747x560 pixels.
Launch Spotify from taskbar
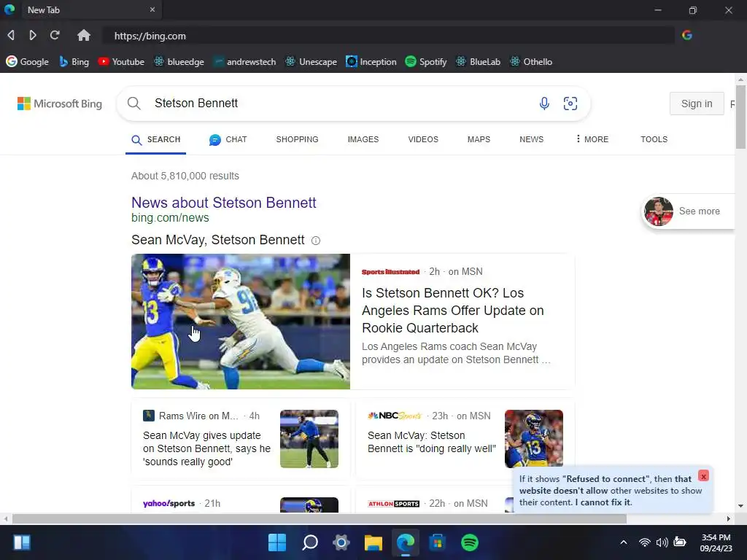coord(469,542)
